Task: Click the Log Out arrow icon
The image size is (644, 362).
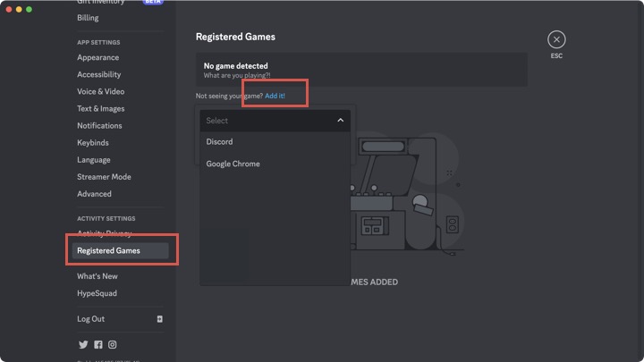Action: (x=159, y=319)
